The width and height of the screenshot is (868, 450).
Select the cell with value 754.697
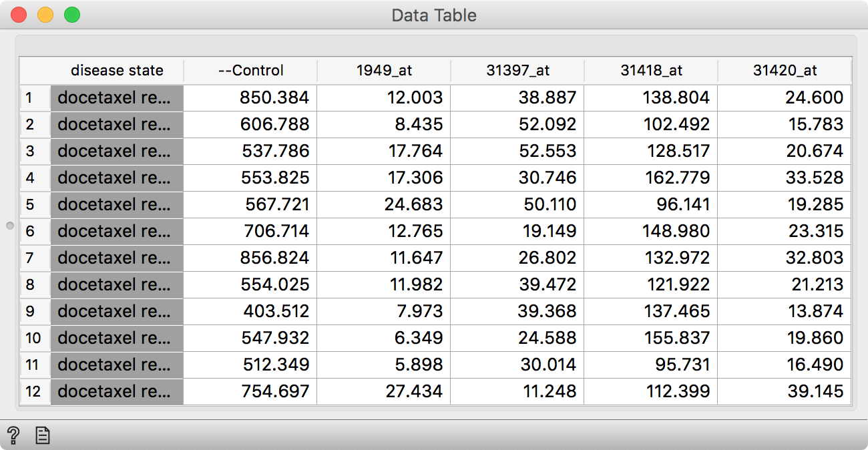point(250,391)
